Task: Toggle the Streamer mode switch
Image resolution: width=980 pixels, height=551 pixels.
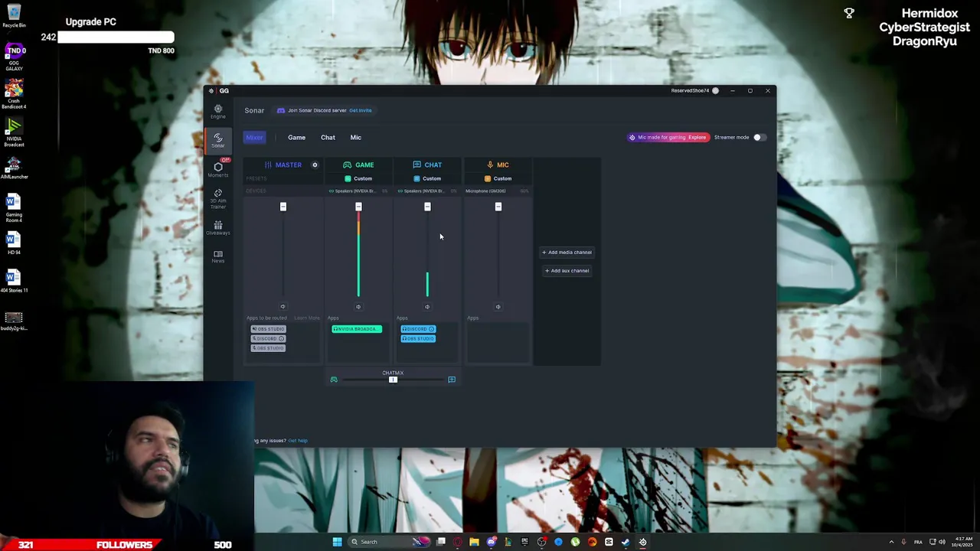Action: [x=759, y=137]
